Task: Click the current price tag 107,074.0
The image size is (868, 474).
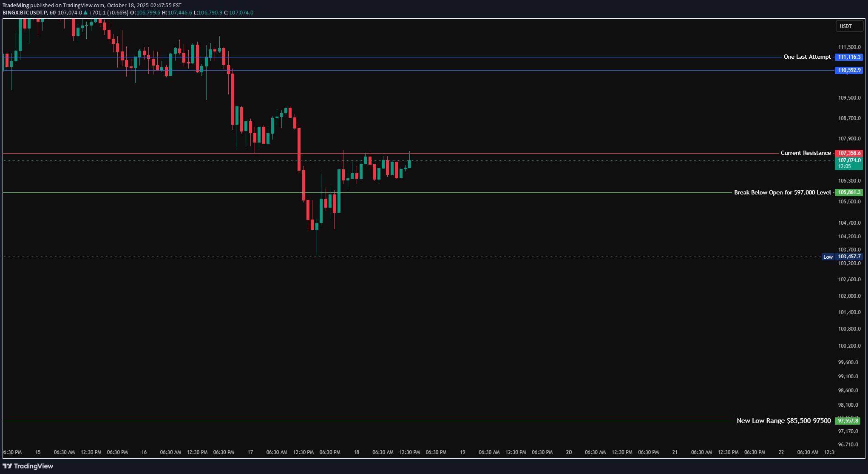Action: coord(848,160)
